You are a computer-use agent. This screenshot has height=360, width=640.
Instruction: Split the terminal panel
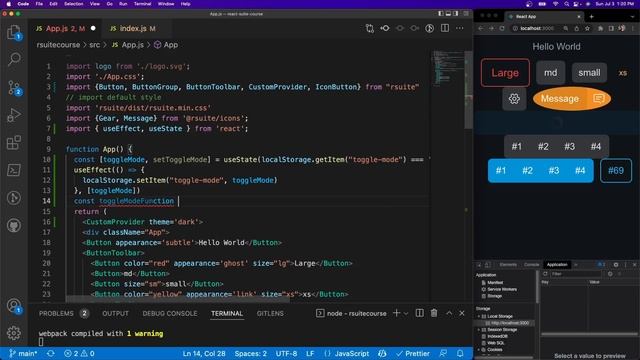pos(420,313)
